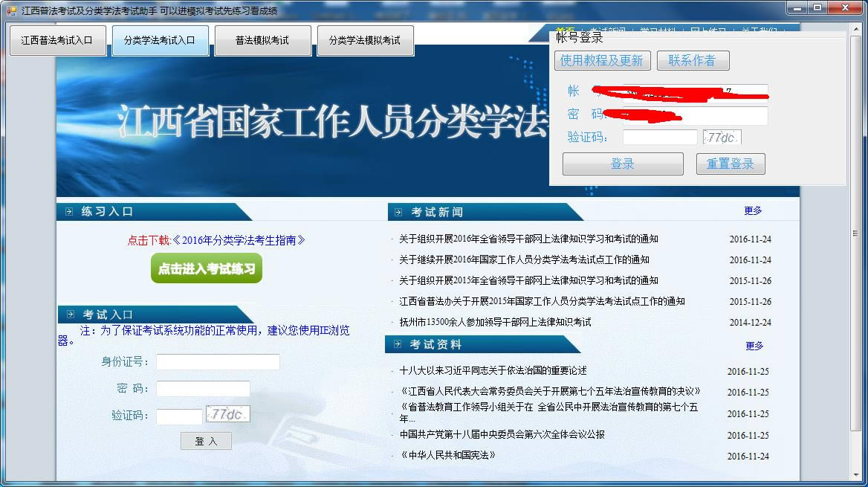Click 联系作者 button

(693, 60)
